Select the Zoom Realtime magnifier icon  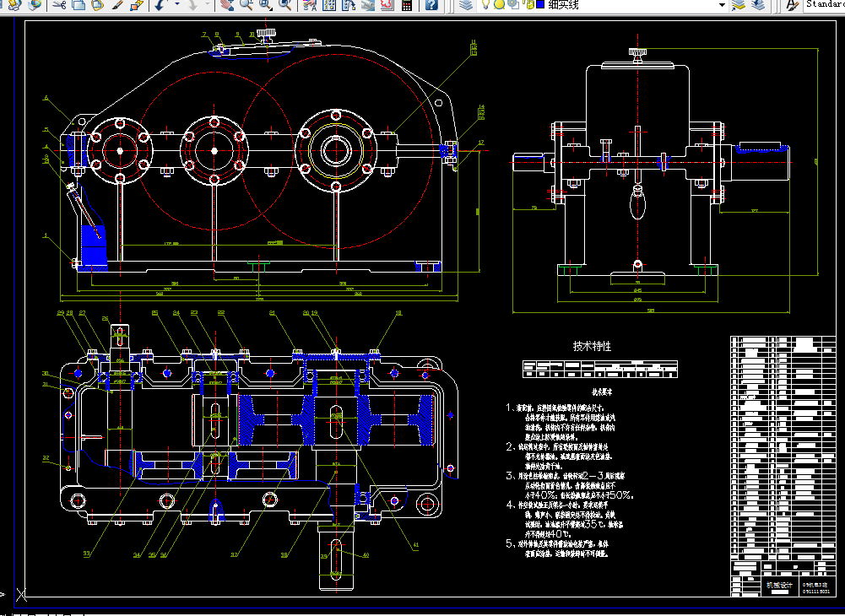[246, 5]
